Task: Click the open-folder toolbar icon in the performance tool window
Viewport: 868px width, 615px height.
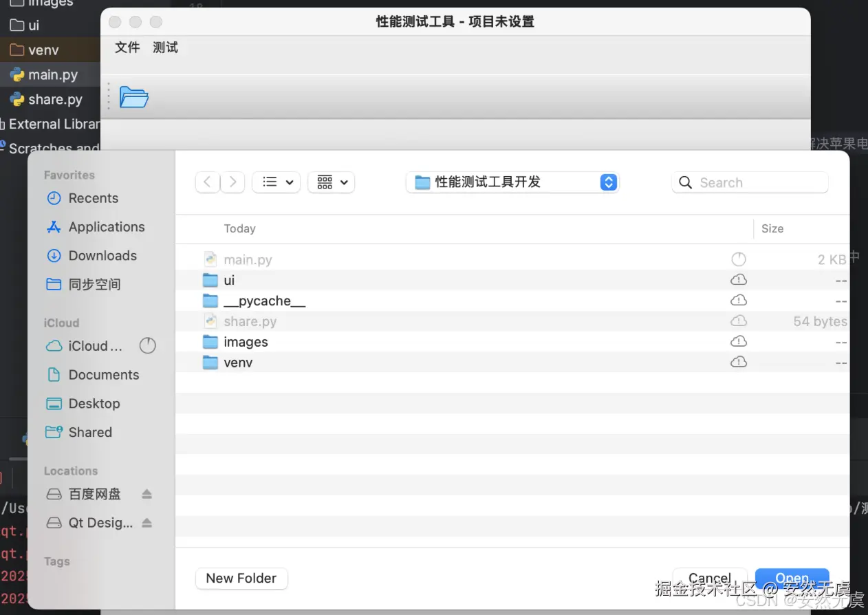Action: [133, 97]
